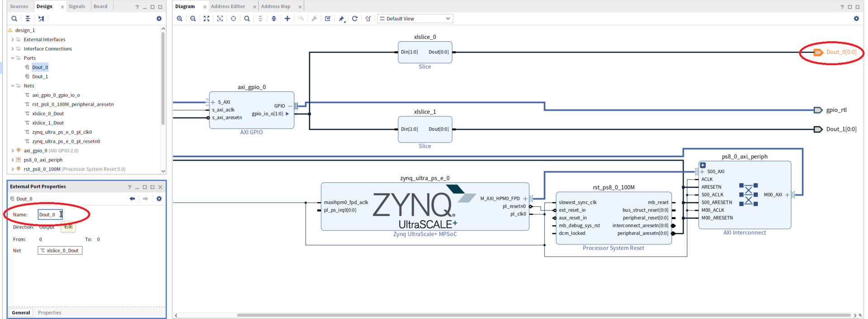
Task: Expand External Interfaces tree node
Action: (x=13, y=39)
